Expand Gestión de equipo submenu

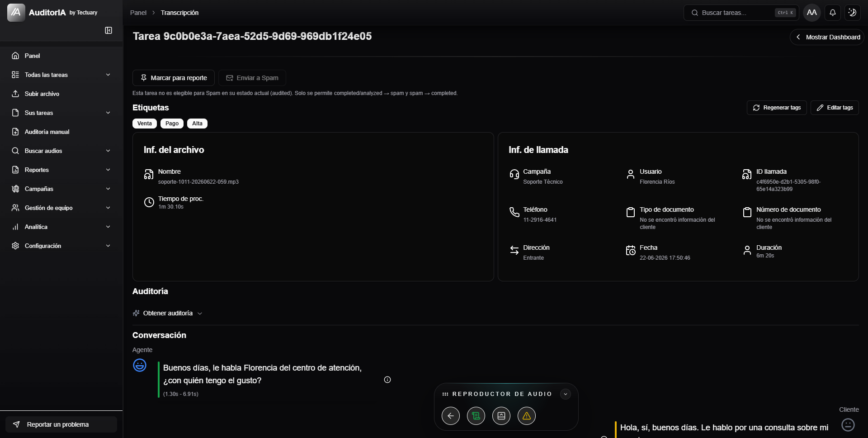pyautogui.click(x=108, y=208)
